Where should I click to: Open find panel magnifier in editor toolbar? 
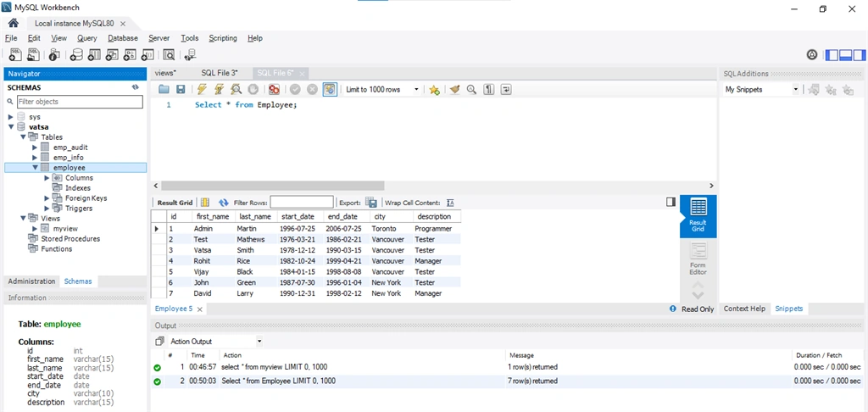(x=471, y=89)
